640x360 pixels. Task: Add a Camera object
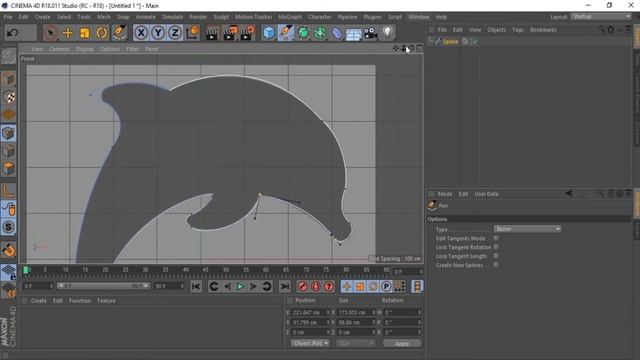(x=370, y=33)
